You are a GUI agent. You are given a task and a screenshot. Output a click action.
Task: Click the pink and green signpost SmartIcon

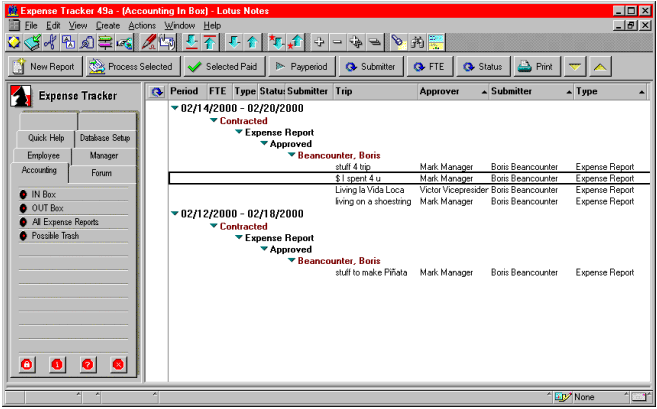click(x=105, y=42)
